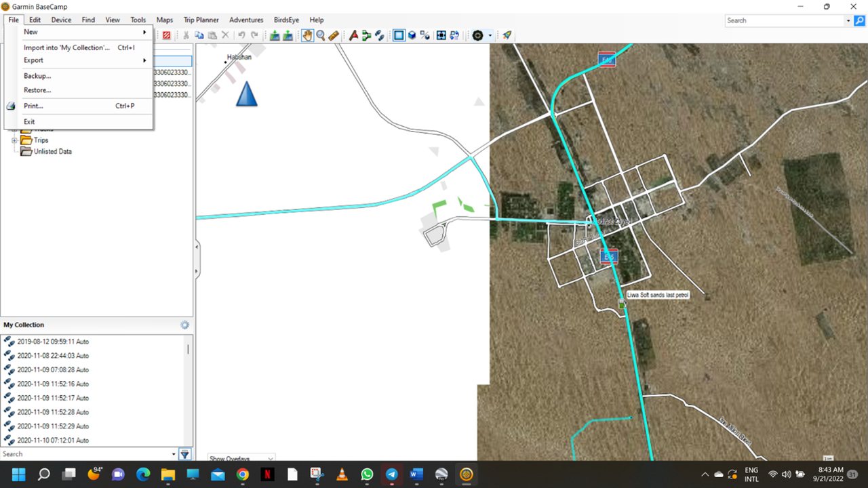The image size is (868, 488).
Task: Click the filter funnel icon
Action: [x=184, y=454]
